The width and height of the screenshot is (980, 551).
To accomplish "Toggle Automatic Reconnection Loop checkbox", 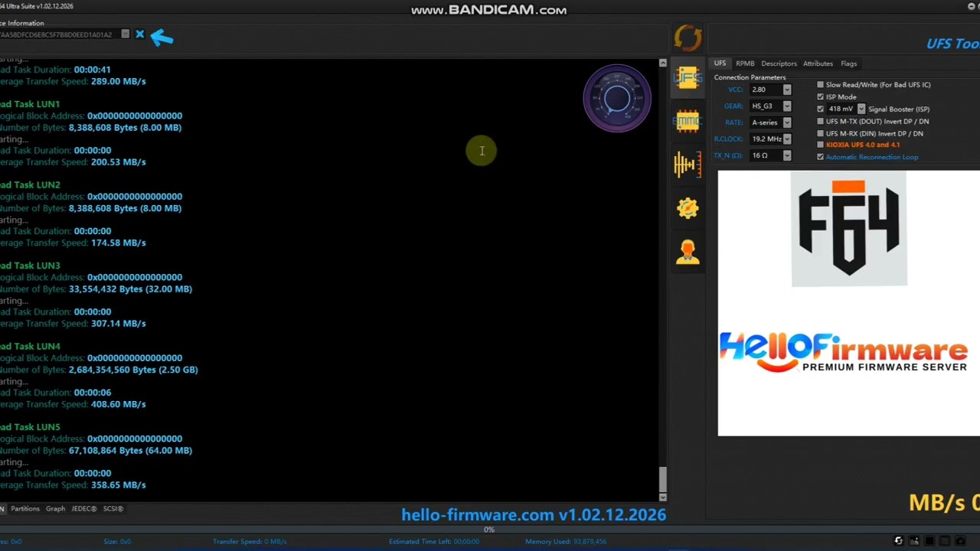I will tap(820, 157).
